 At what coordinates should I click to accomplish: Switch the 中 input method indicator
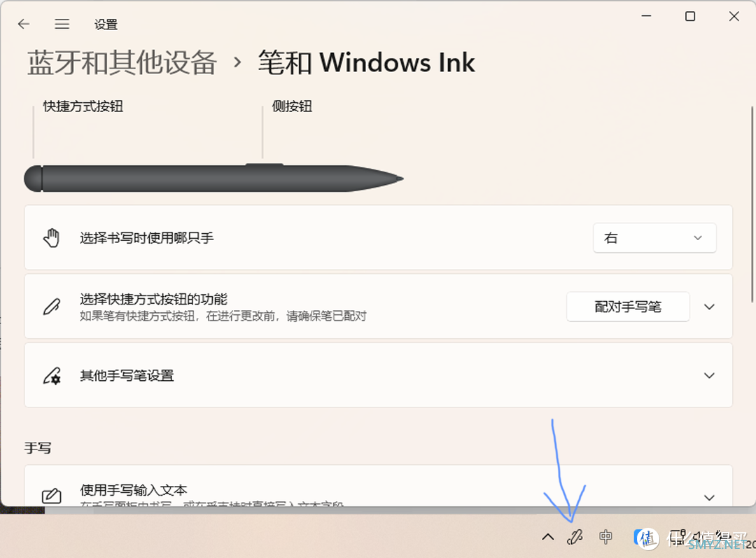[x=605, y=537]
